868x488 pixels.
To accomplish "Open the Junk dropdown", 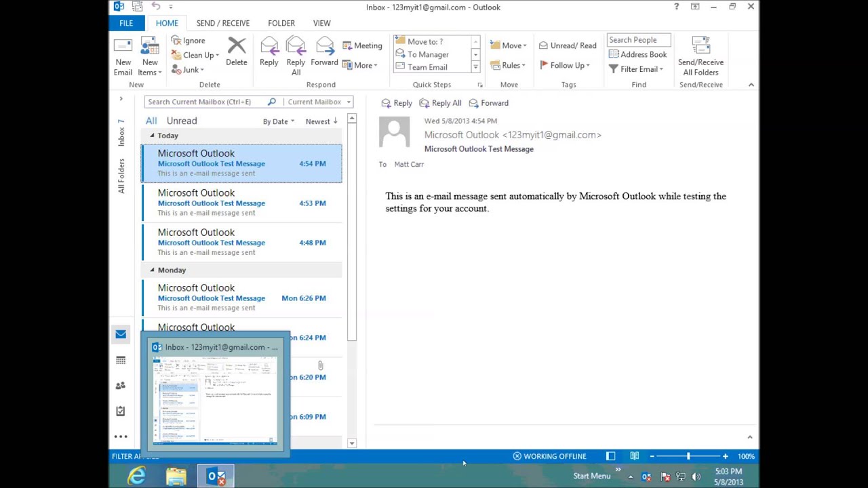I will [x=187, y=70].
